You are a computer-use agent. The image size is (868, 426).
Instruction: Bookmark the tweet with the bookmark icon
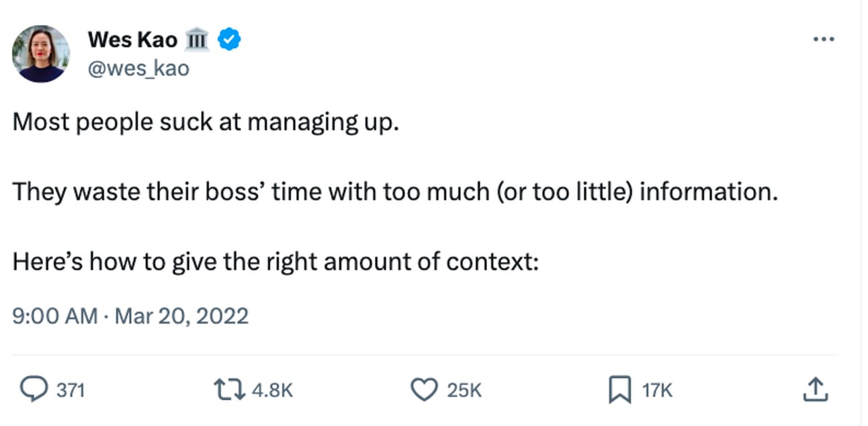(x=619, y=390)
